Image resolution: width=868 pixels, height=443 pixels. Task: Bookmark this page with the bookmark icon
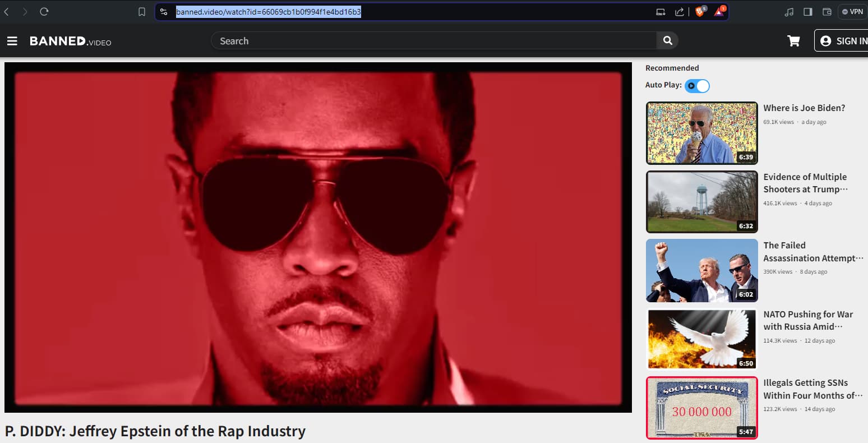[142, 12]
